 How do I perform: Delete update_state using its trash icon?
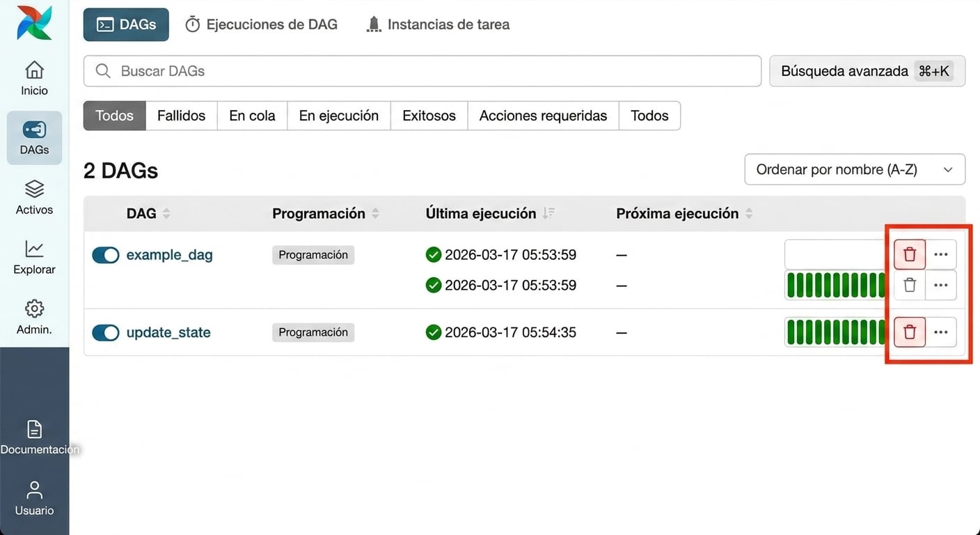pos(910,332)
